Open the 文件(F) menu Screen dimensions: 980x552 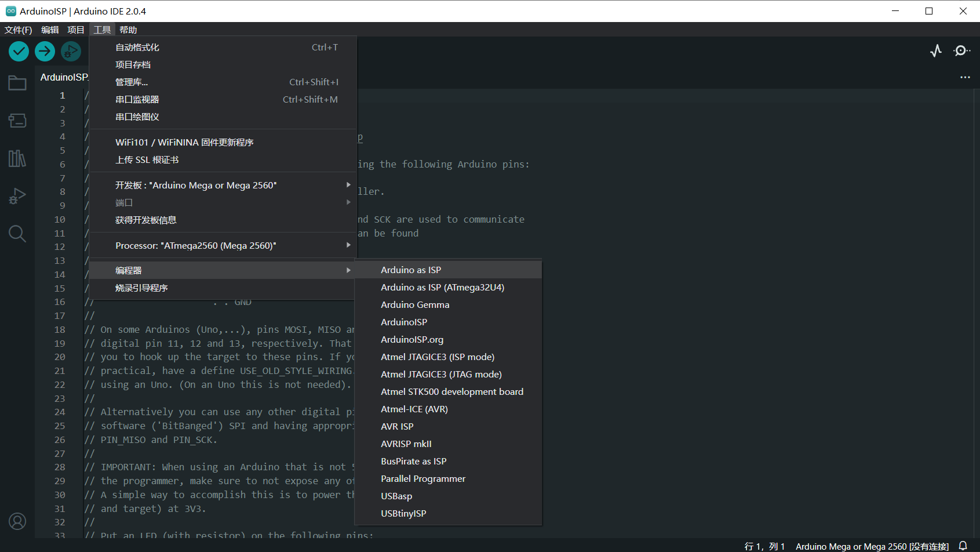(x=19, y=30)
